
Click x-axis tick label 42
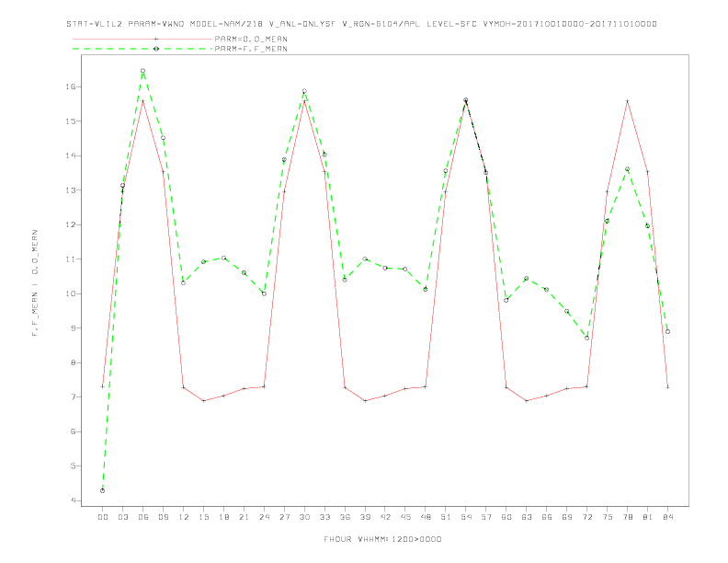(x=385, y=517)
